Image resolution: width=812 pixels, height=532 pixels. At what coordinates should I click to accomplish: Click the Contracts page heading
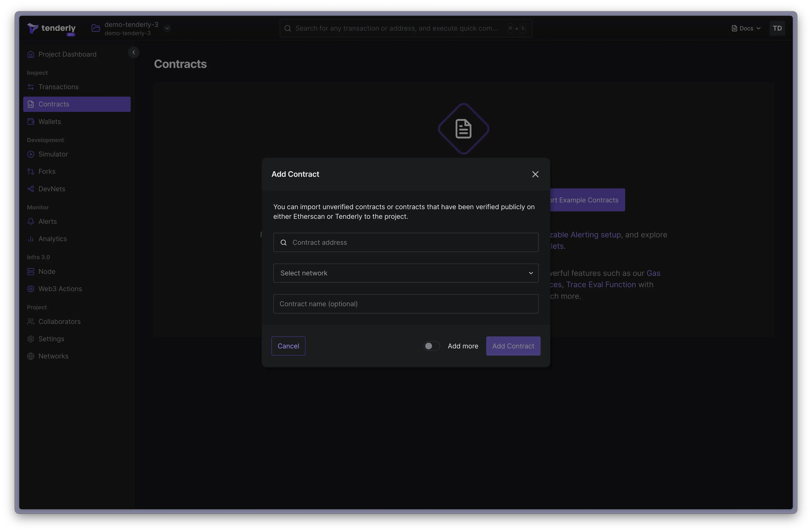180,64
